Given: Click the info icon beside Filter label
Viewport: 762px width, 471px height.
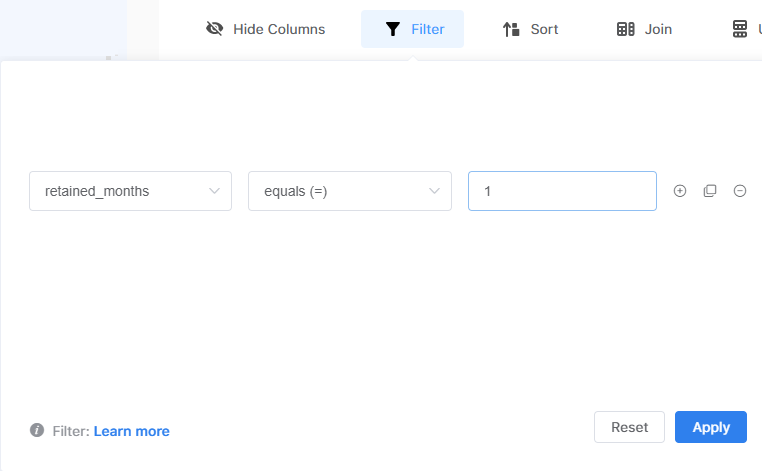Looking at the screenshot, I should coord(37,431).
